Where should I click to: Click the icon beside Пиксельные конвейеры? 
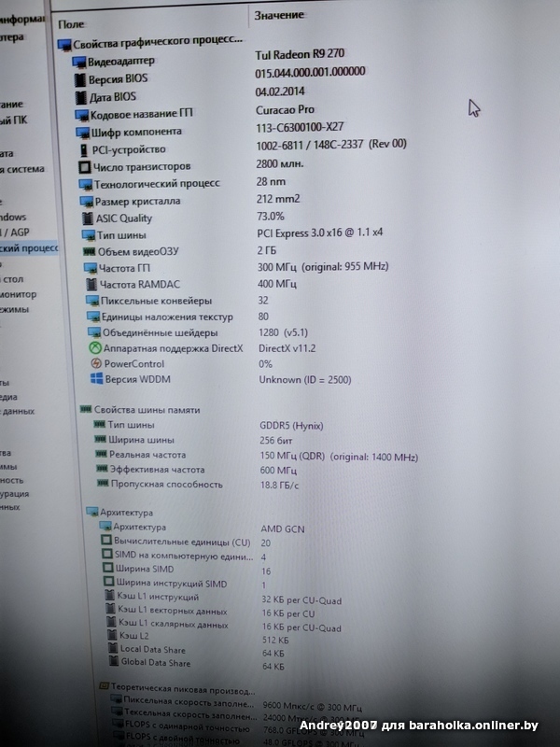92,301
